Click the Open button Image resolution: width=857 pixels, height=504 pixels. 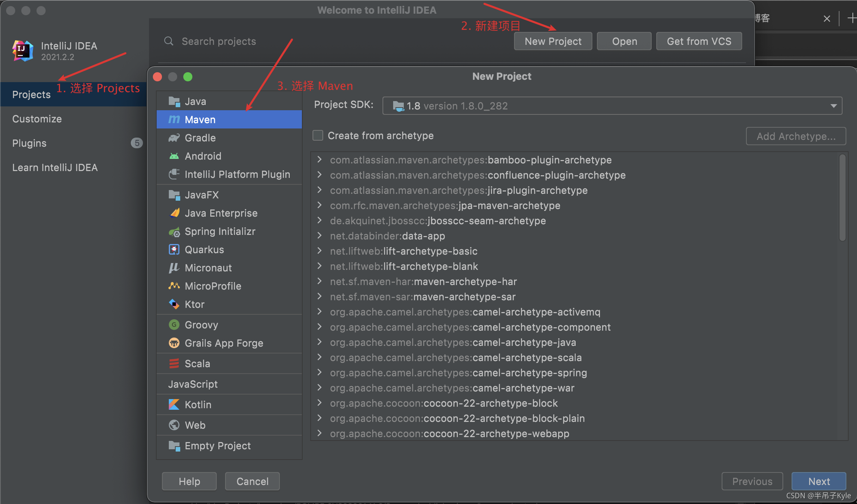[x=624, y=41]
